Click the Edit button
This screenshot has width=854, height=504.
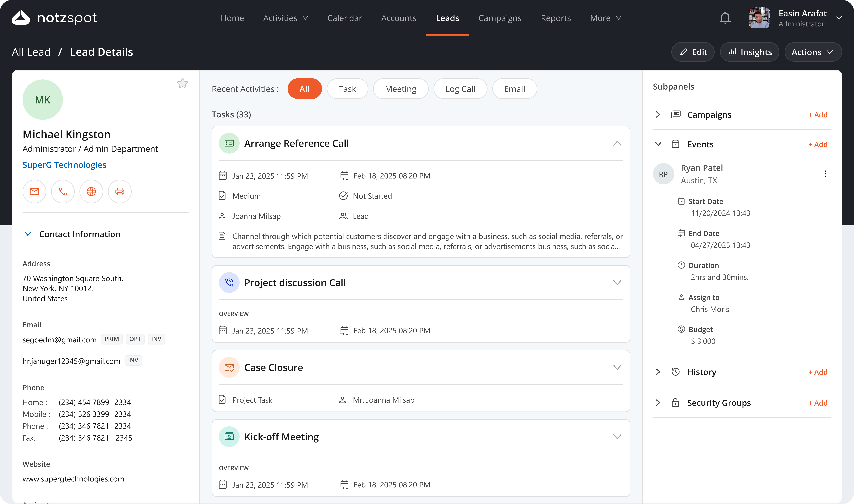[693, 52]
